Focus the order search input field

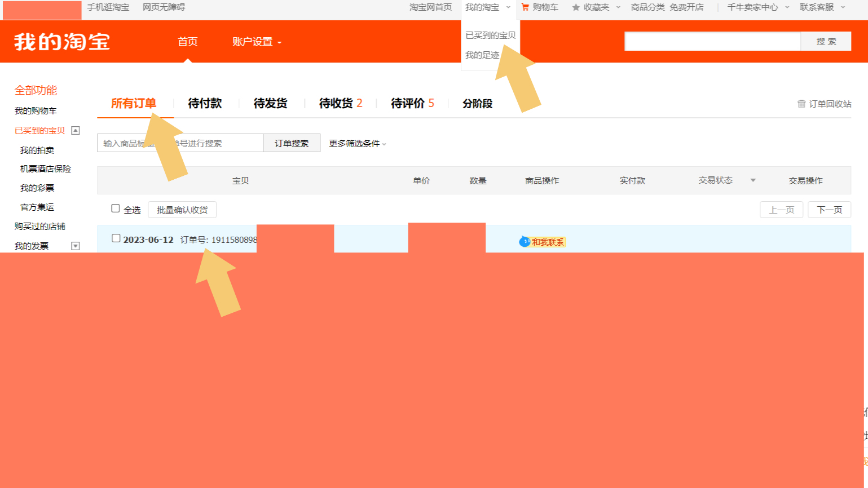click(x=180, y=143)
